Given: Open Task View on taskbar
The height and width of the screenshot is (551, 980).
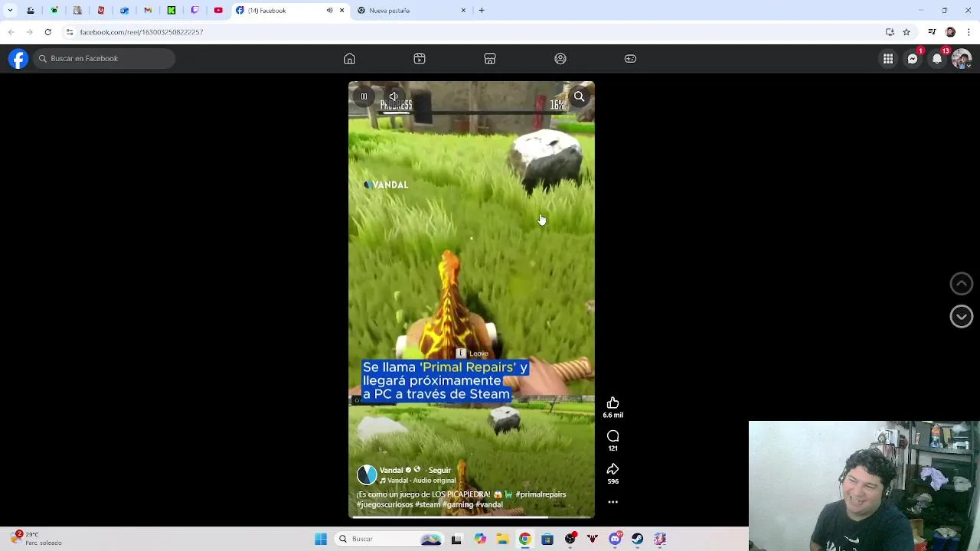Looking at the screenshot, I should click(456, 540).
